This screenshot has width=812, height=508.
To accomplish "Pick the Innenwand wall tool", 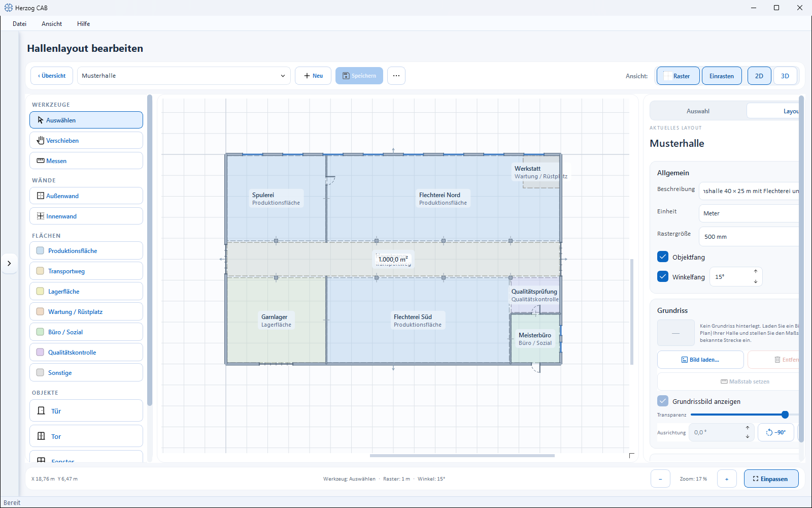I will (x=86, y=216).
